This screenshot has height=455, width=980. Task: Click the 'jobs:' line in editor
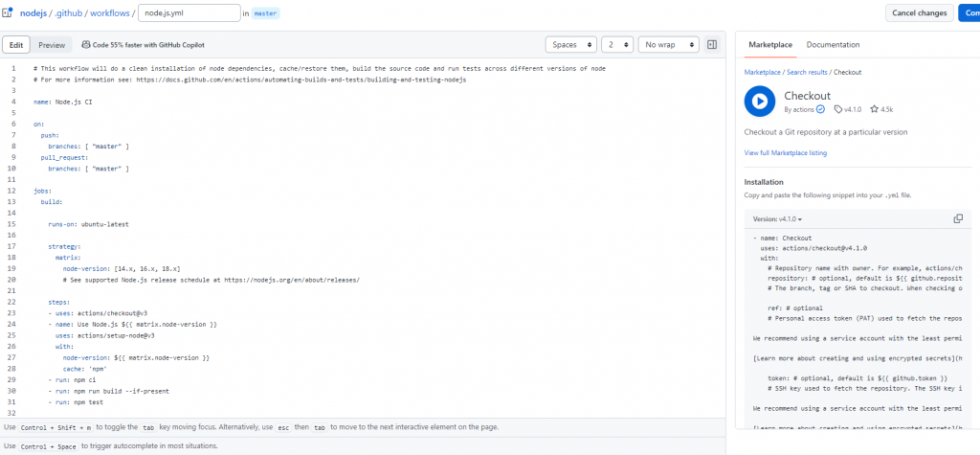pos(42,191)
